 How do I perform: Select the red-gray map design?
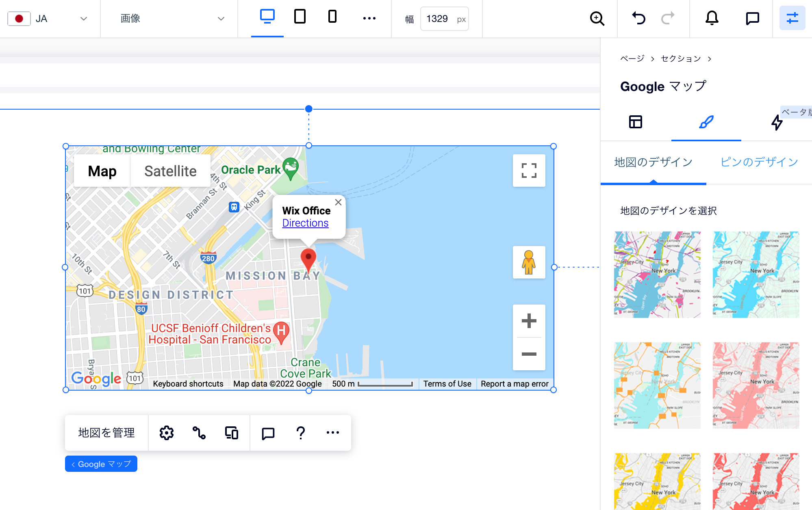tap(756, 482)
